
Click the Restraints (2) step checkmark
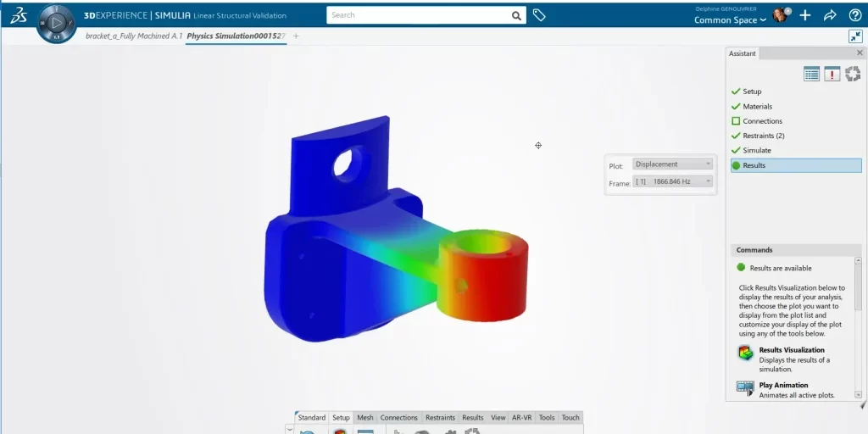pos(736,136)
